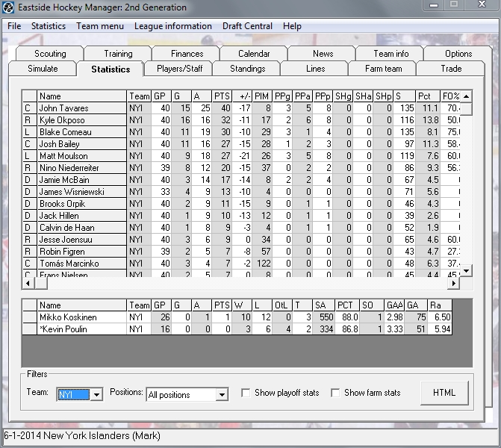The image size is (501, 448).
Task: Sort goalies by the SO column header
Action: [x=372, y=305]
